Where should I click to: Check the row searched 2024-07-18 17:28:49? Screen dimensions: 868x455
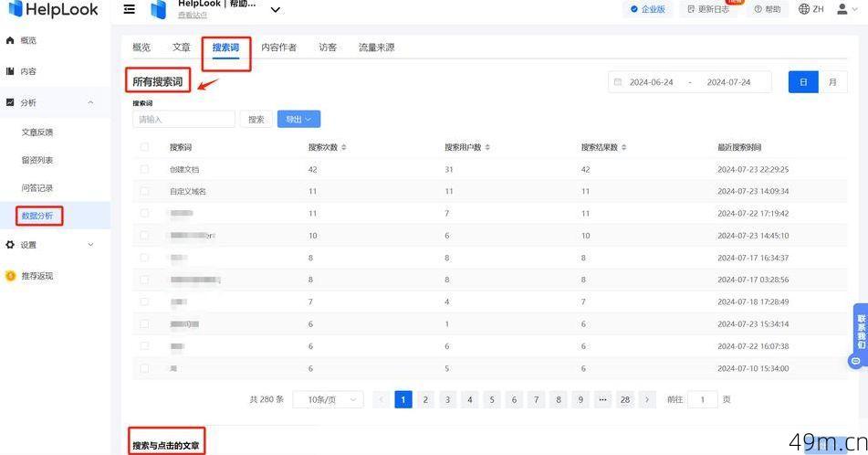pos(144,302)
